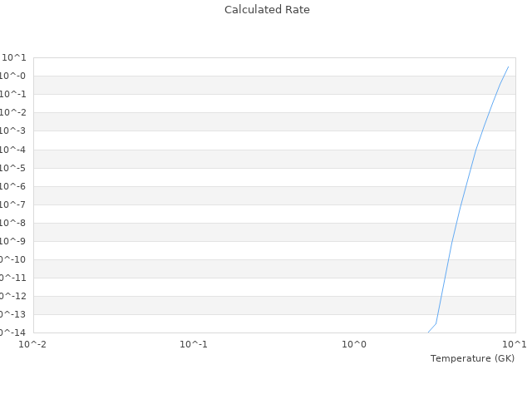
Task: Click the 10^-9 vertical axis tick label
Action: (14, 241)
